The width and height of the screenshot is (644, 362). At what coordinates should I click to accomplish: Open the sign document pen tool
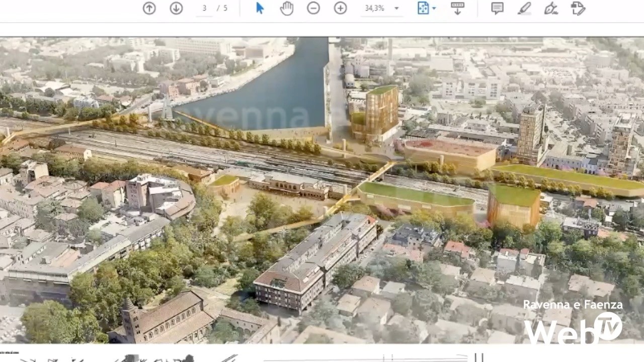pyautogui.click(x=551, y=8)
